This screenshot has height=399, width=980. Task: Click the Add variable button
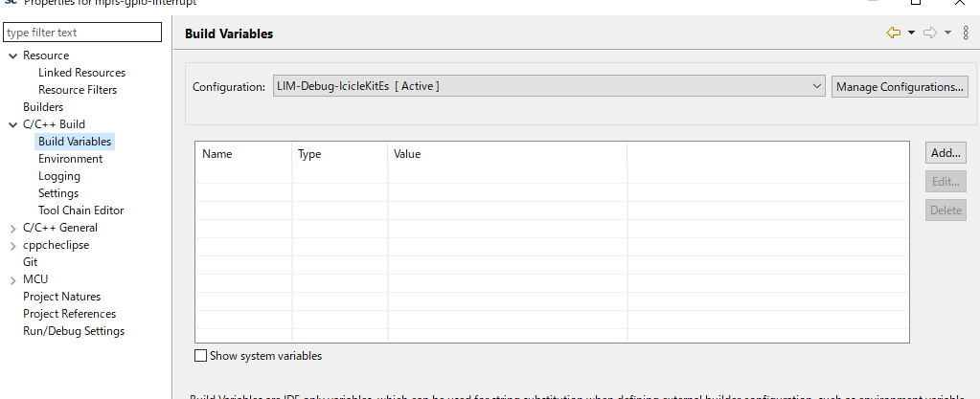(x=946, y=152)
